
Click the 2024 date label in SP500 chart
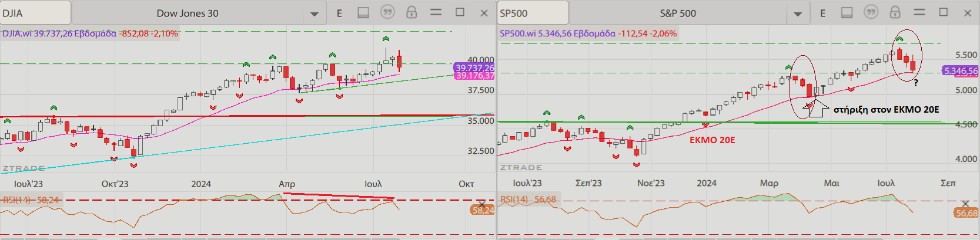[707, 183]
